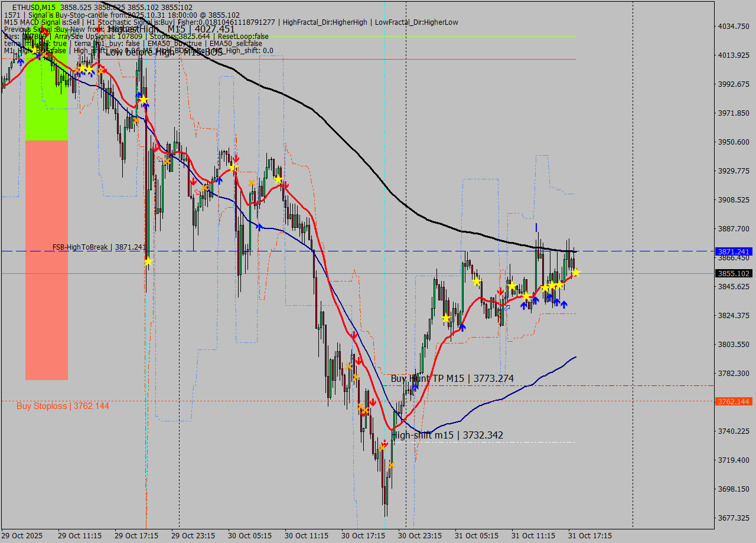The image size is (756, 543).
Task: Click the High-shift m15 3732.342 label
Action: 448,435
